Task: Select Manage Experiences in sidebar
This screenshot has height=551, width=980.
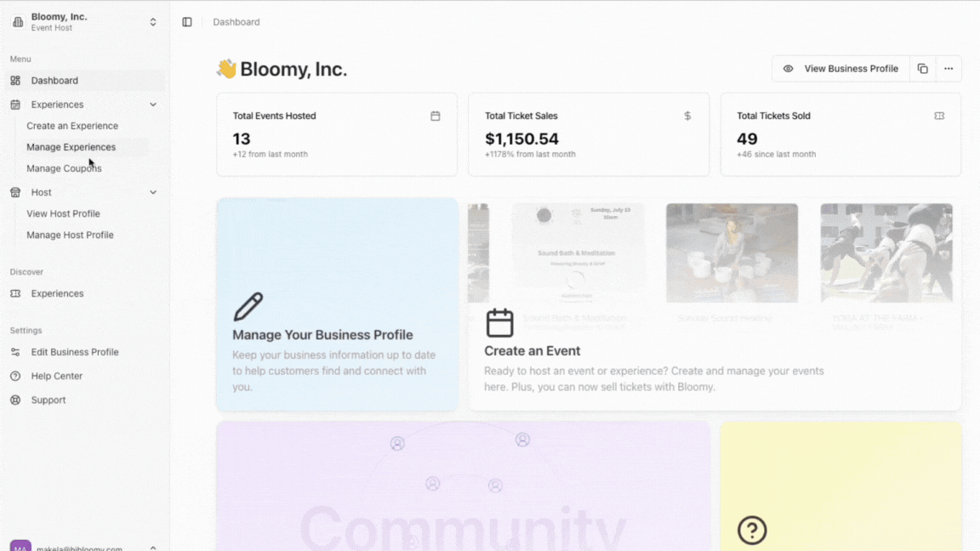Action: [x=71, y=147]
